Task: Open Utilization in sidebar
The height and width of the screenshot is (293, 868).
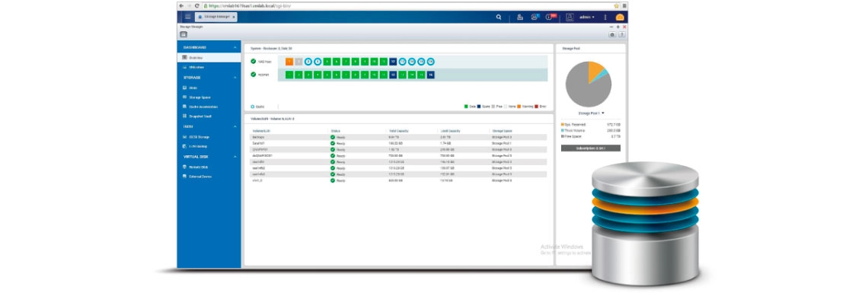Action: [209, 67]
